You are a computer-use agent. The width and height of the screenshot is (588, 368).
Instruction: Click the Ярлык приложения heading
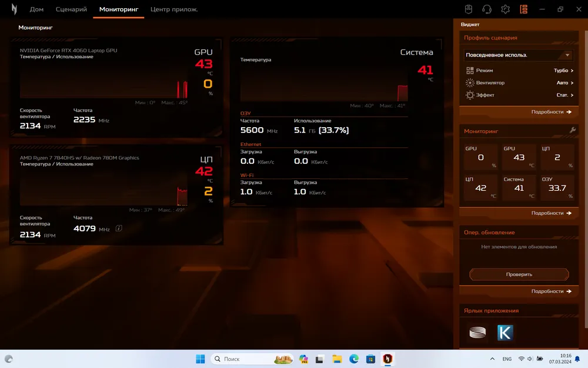491,310
